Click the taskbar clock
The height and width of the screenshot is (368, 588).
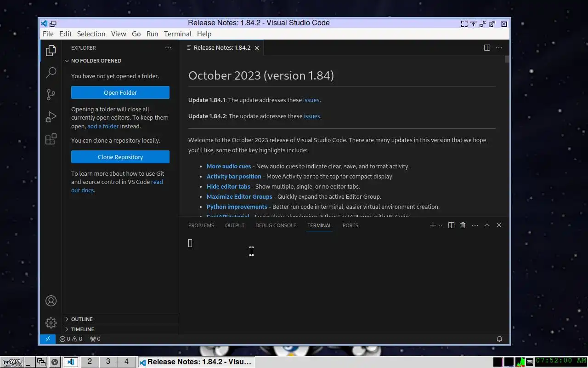tap(561, 361)
